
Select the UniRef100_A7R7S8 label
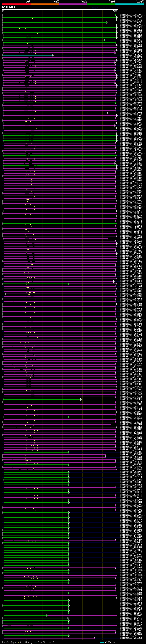(131, 52)
